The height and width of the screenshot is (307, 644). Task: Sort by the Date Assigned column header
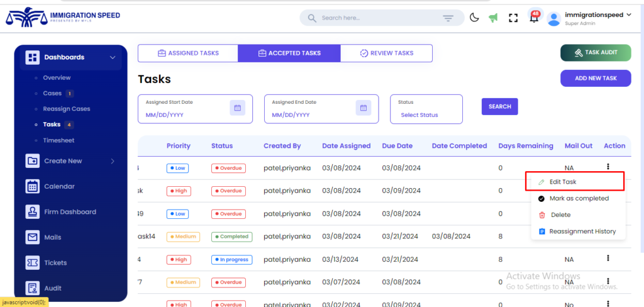pos(347,146)
